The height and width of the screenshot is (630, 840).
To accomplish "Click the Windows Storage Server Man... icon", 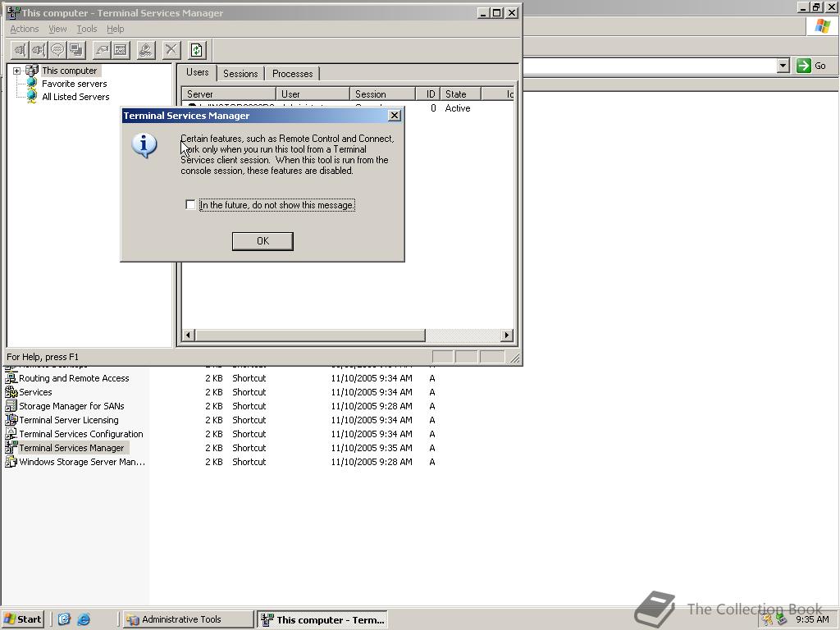I will 11,462.
